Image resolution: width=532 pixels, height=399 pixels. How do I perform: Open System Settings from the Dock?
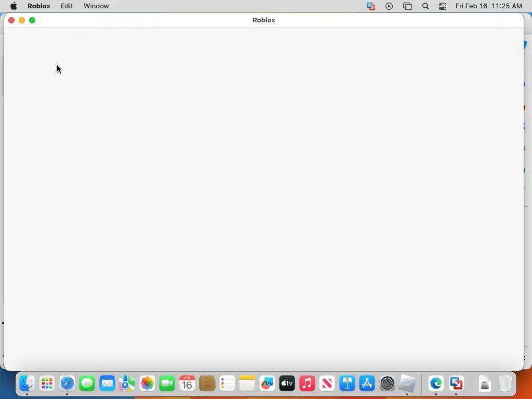(x=387, y=384)
